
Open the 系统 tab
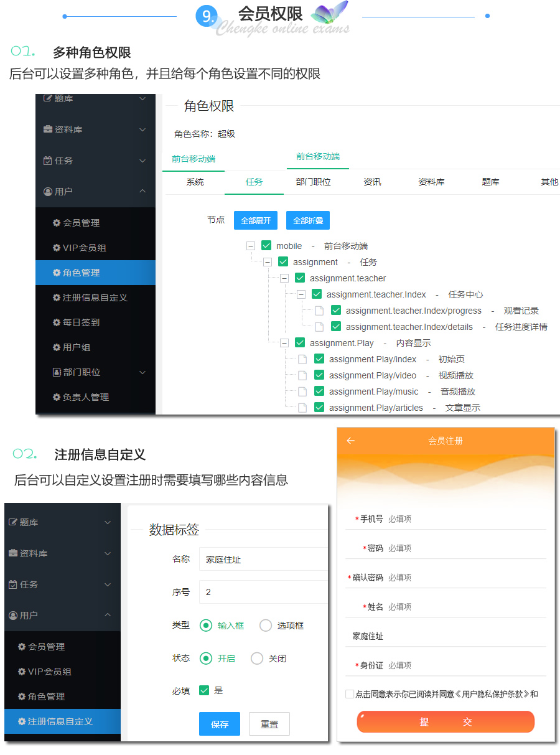pos(195,182)
